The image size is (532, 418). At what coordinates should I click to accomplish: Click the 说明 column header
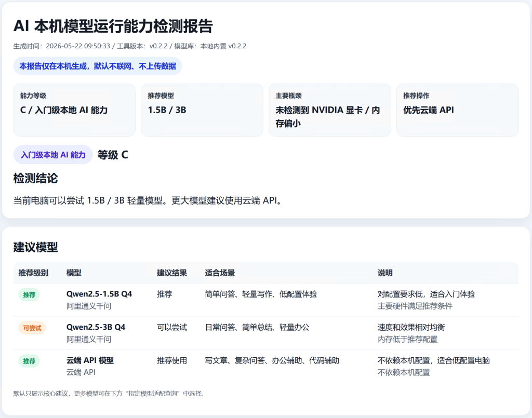point(385,273)
